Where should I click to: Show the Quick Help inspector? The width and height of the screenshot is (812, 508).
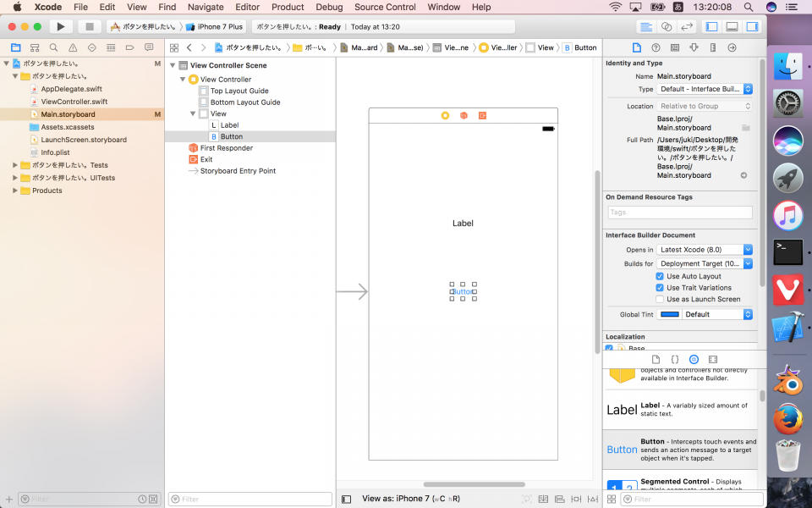(x=656, y=47)
